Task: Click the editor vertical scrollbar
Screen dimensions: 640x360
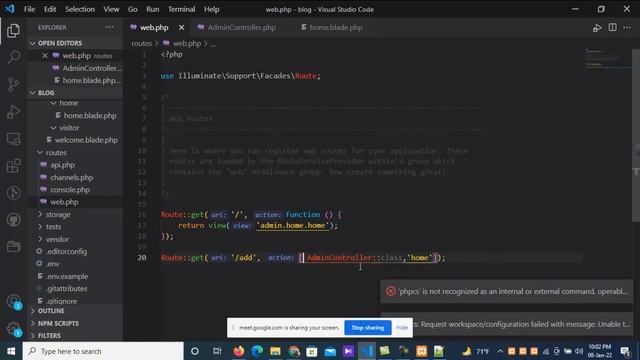Action: coord(636,135)
